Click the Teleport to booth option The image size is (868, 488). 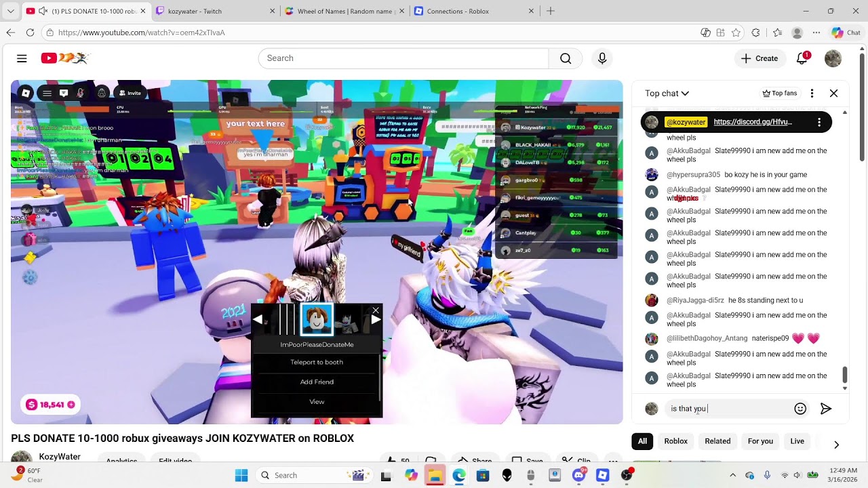pos(317,362)
